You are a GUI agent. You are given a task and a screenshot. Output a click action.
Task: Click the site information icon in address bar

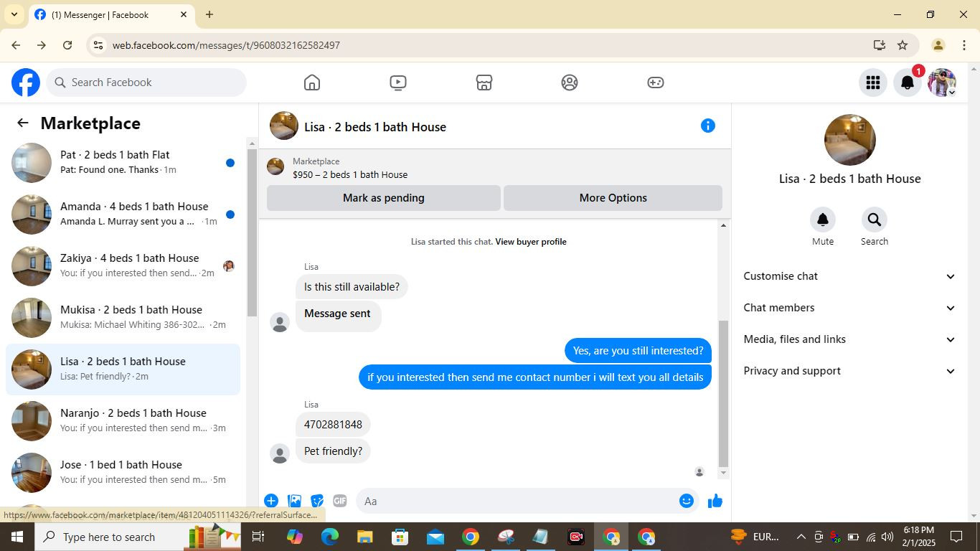(98, 45)
